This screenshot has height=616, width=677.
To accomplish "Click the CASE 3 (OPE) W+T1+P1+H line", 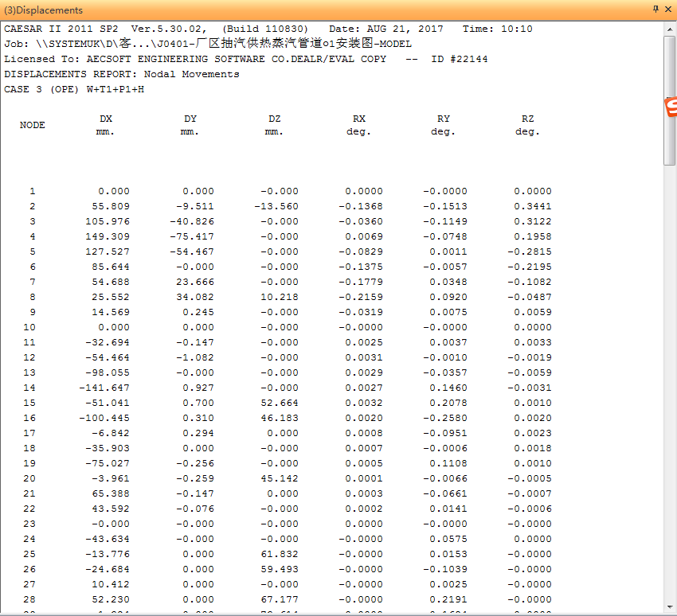I will [x=74, y=89].
